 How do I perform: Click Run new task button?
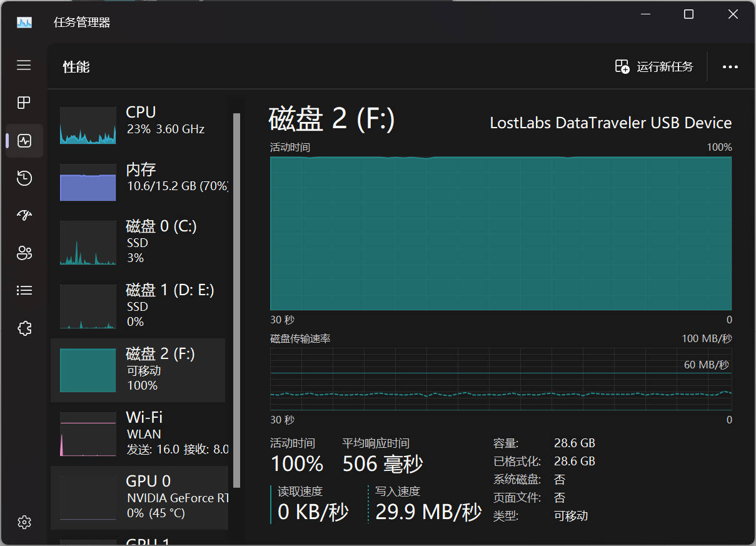click(x=654, y=67)
